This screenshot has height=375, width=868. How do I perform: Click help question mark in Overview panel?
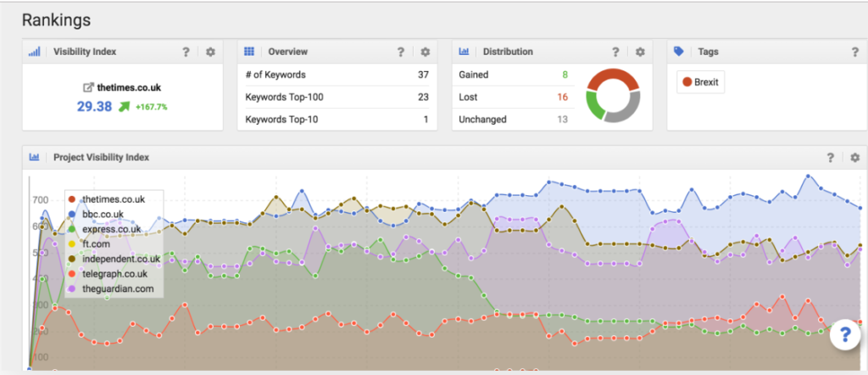[400, 52]
